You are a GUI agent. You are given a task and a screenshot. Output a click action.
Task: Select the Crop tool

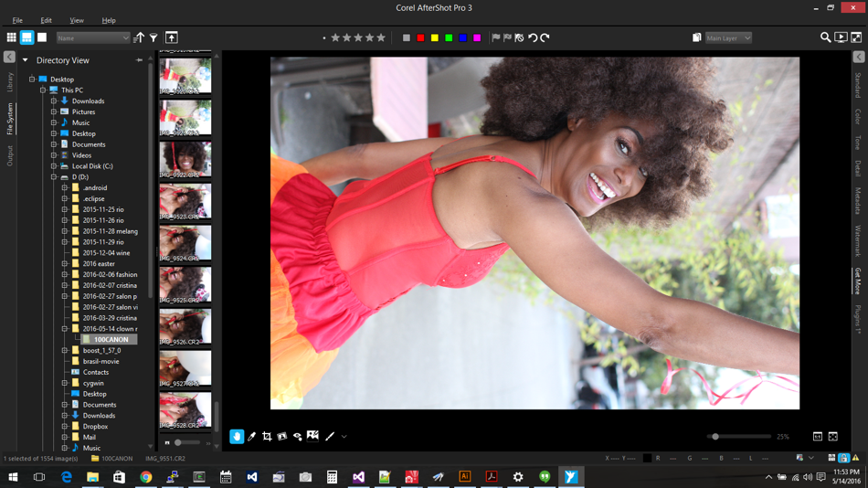pyautogui.click(x=267, y=437)
